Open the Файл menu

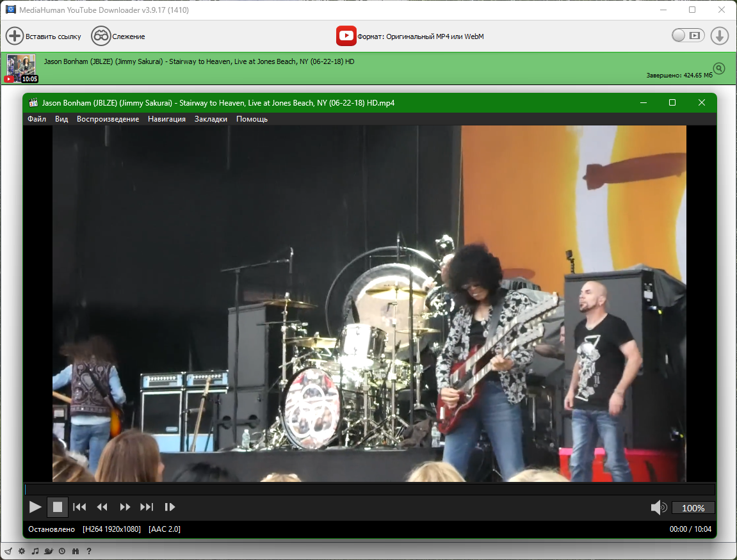tap(36, 119)
